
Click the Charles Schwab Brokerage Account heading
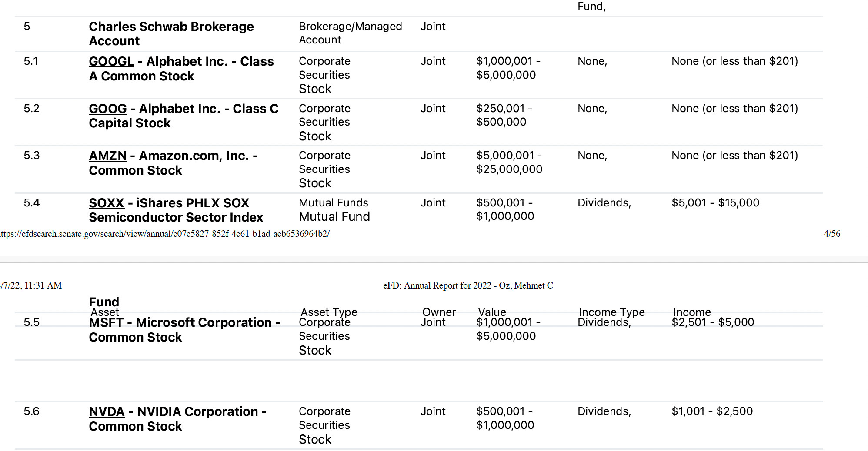pyautogui.click(x=171, y=33)
